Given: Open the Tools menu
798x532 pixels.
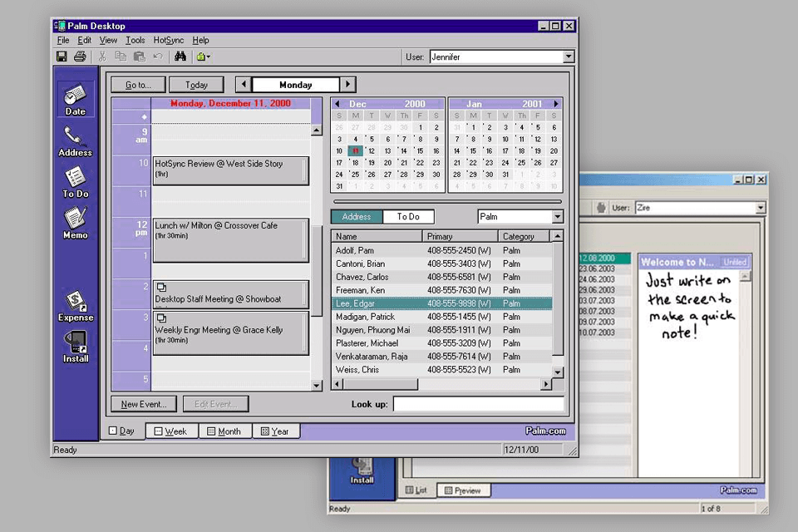Looking at the screenshot, I should (x=135, y=40).
